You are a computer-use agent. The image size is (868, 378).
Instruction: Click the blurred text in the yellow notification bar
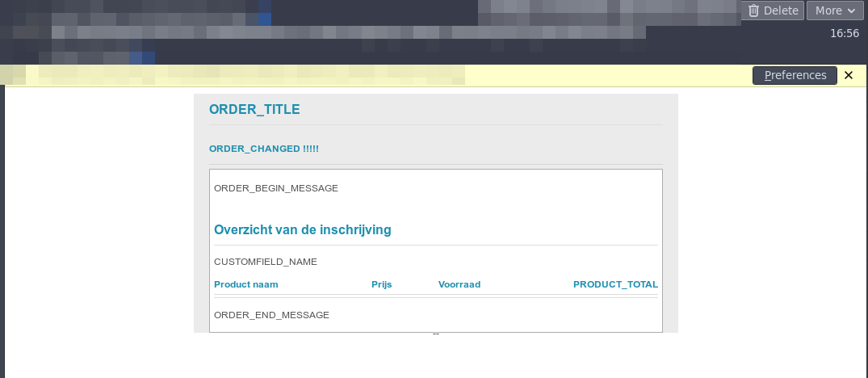(242, 75)
